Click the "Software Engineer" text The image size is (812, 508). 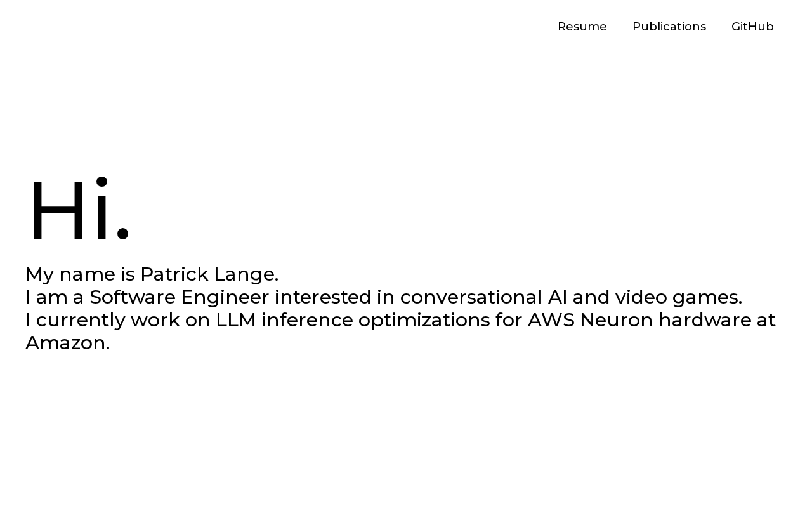pos(179,297)
